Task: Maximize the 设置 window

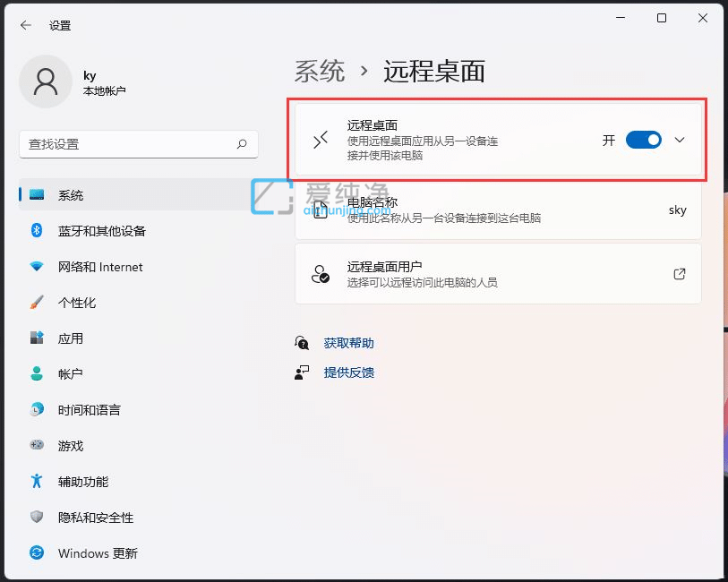Action: point(662,18)
